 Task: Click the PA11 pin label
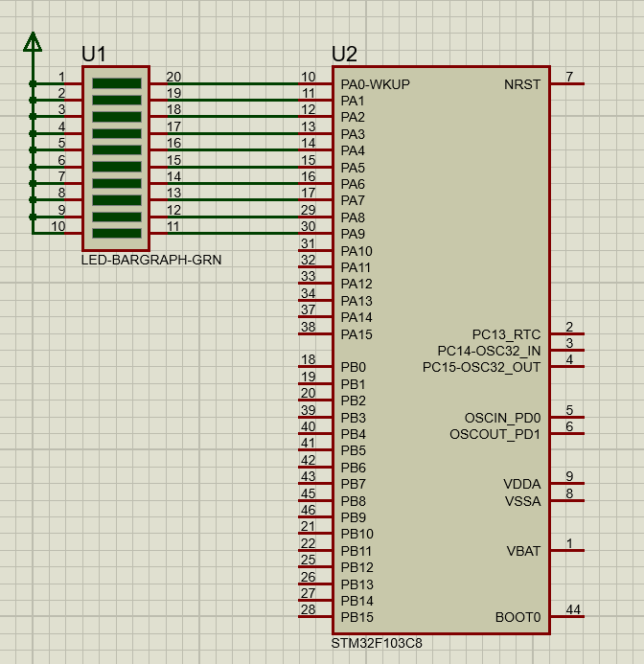pos(356,267)
